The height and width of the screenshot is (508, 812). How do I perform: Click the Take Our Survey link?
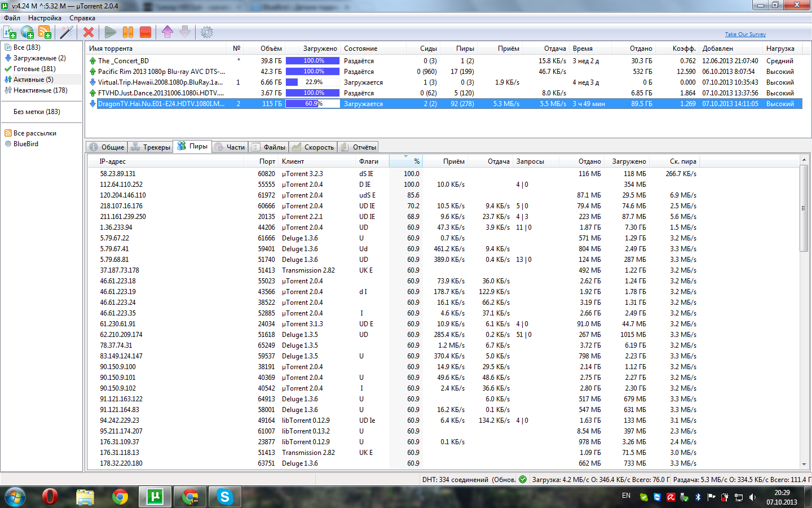pos(745,34)
